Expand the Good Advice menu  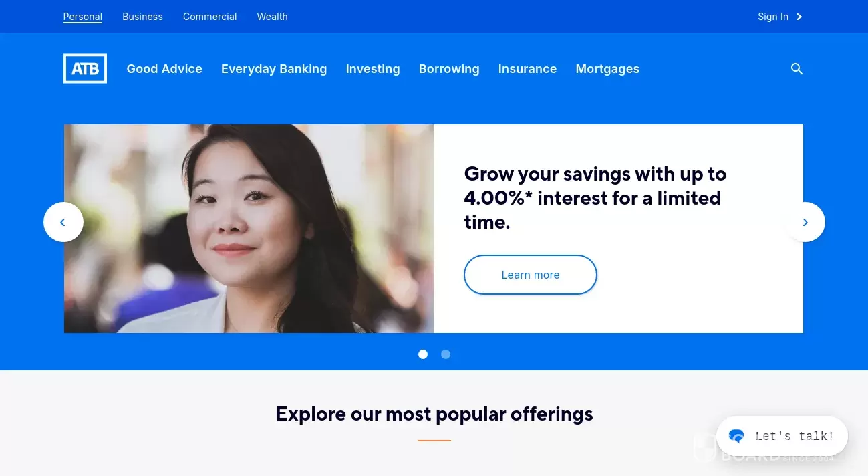[x=164, y=69]
